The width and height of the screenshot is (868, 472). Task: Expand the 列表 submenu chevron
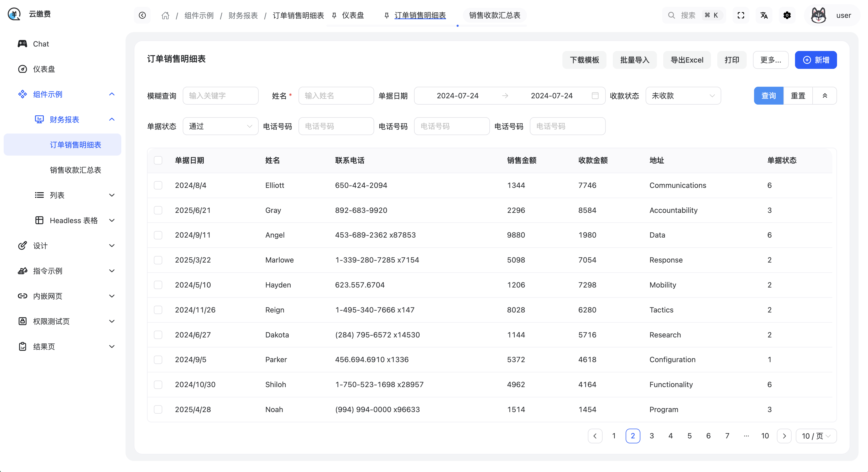[112, 195]
